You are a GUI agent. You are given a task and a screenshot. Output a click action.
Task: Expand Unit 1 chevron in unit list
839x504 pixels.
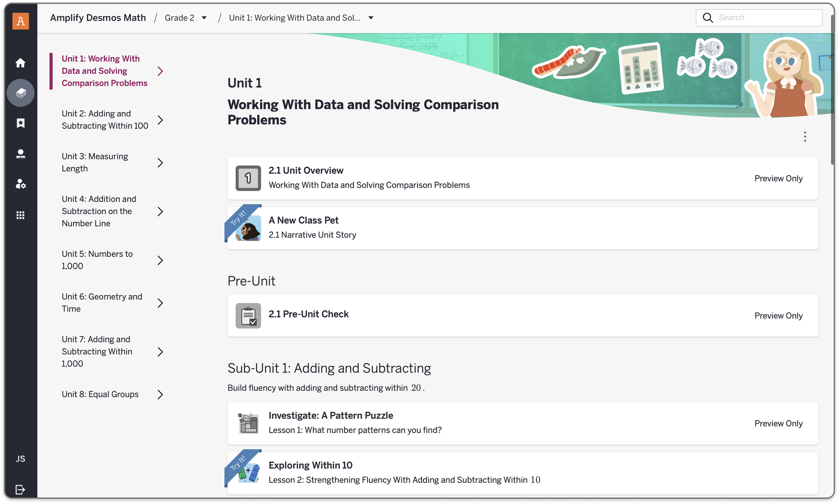(x=160, y=71)
